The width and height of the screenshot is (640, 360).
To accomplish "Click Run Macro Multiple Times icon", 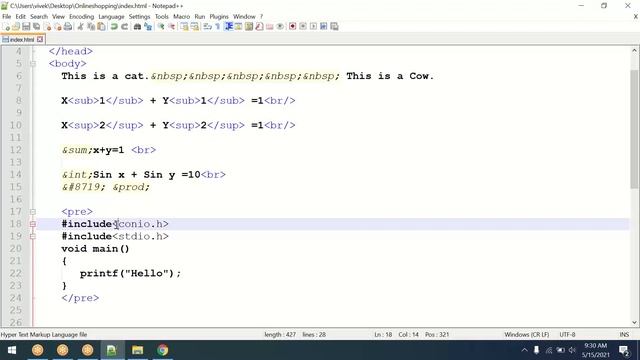I will pos(324,27).
